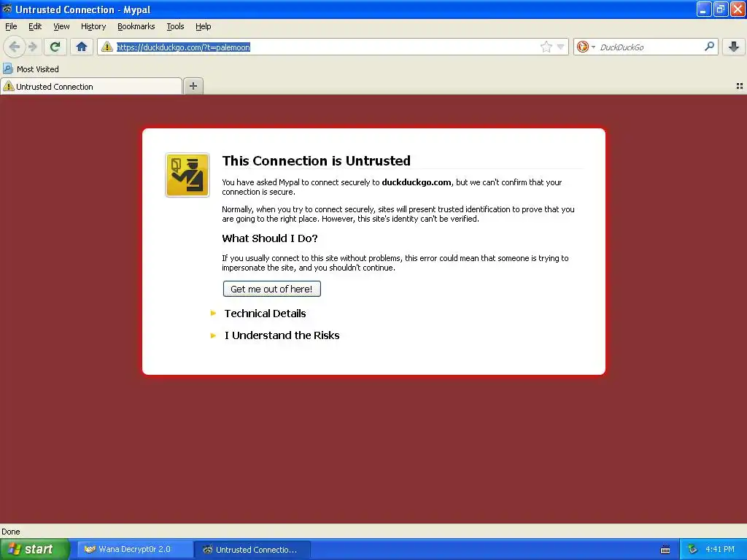Select the Untrusted Connection tab
747x560 pixels.
91,86
